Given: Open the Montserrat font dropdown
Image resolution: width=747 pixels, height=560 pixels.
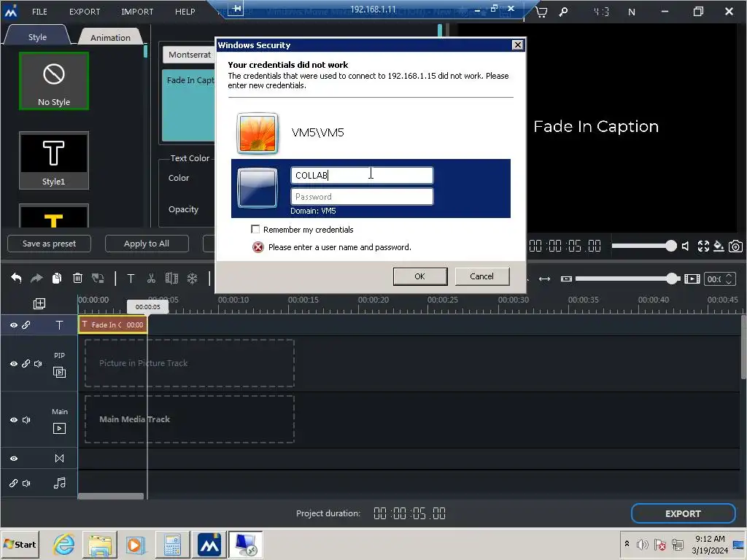Looking at the screenshot, I should click(x=189, y=55).
